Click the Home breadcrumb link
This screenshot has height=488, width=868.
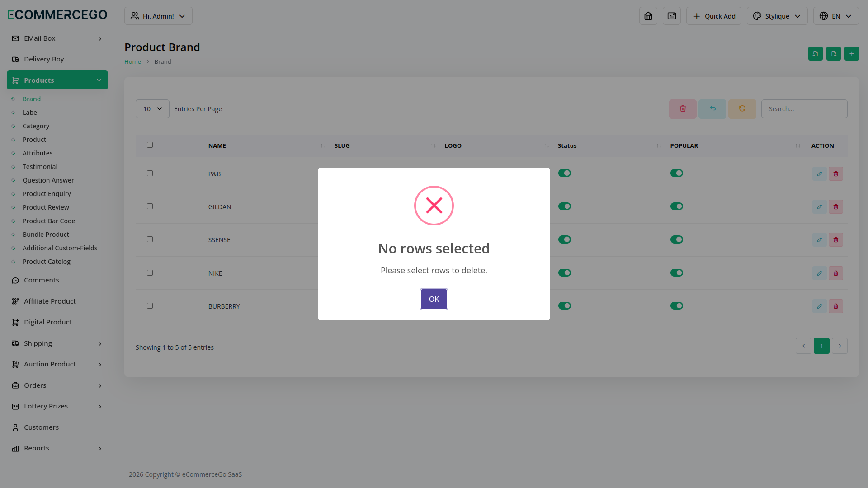[x=132, y=62]
